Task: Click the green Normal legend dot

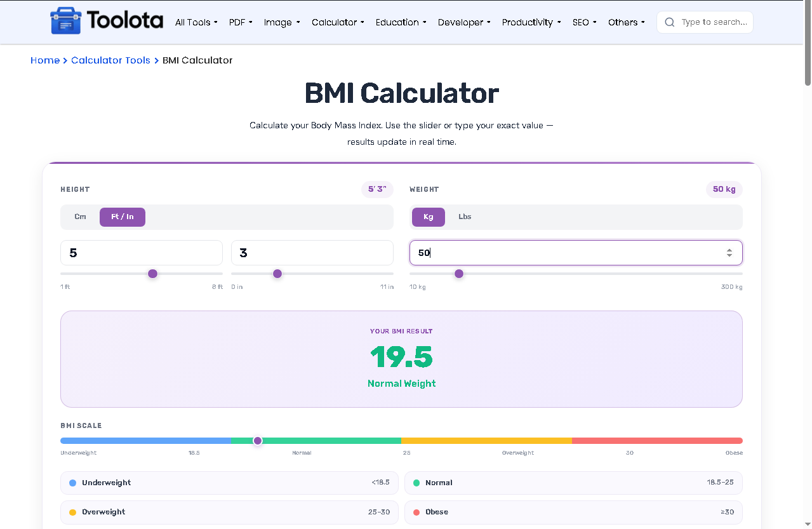Action: (416, 483)
